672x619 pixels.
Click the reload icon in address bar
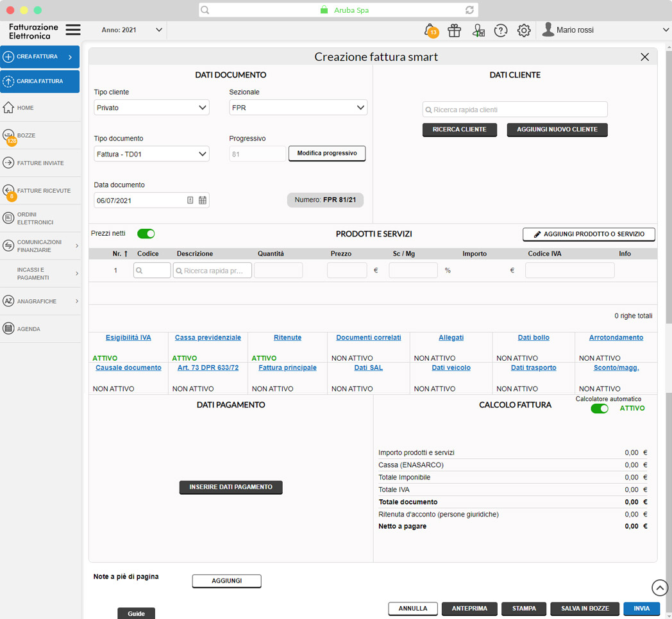click(x=470, y=10)
